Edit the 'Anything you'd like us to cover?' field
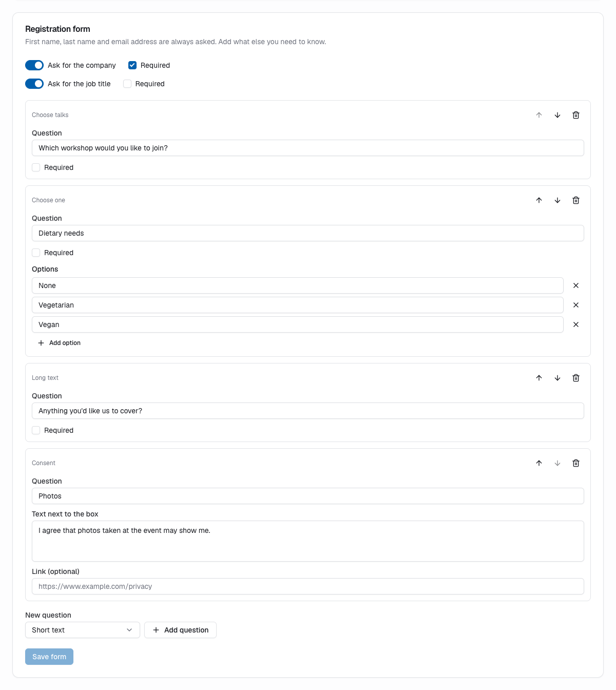Screen dimensions: 616x690 click(x=308, y=411)
